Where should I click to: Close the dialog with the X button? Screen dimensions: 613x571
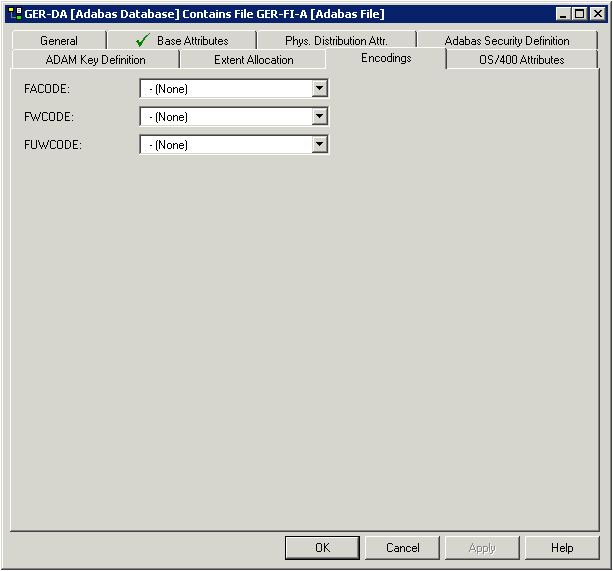(x=596, y=14)
